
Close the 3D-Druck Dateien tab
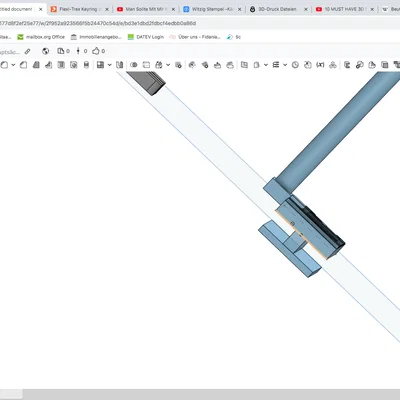tap(306, 9)
